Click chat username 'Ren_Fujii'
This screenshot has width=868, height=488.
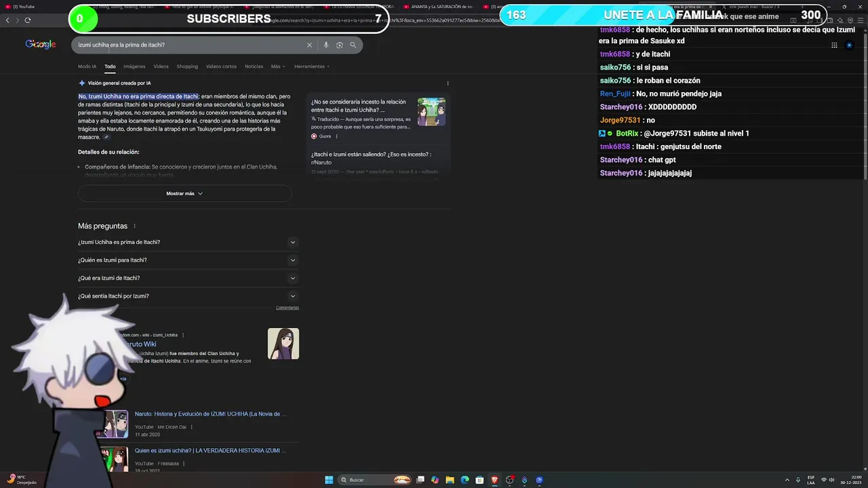[615, 94]
